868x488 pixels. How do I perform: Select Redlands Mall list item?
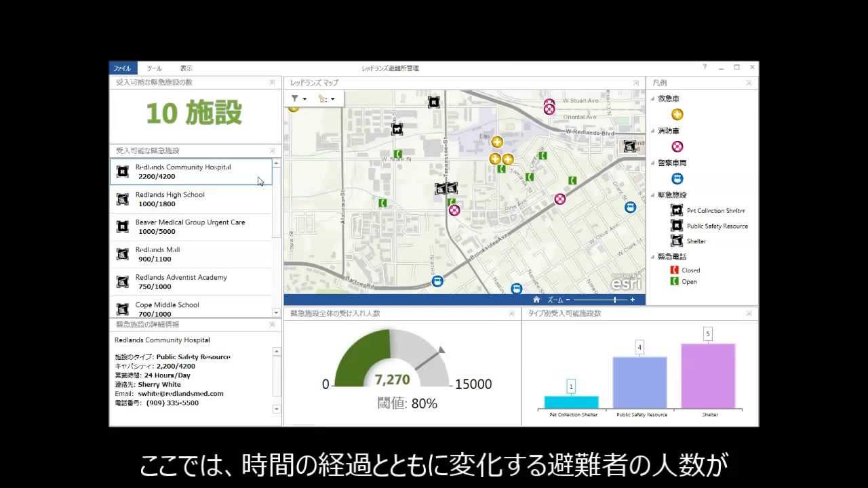point(191,254)
